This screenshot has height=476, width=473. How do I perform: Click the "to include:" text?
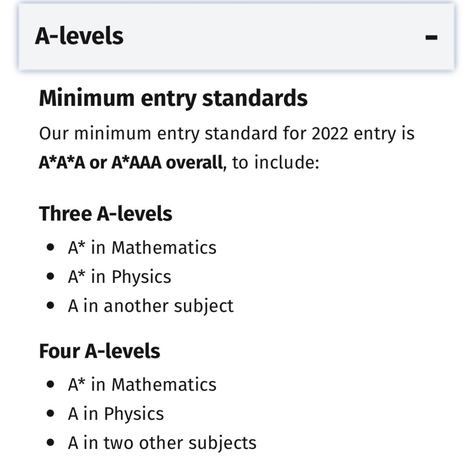tap(275, 163)
